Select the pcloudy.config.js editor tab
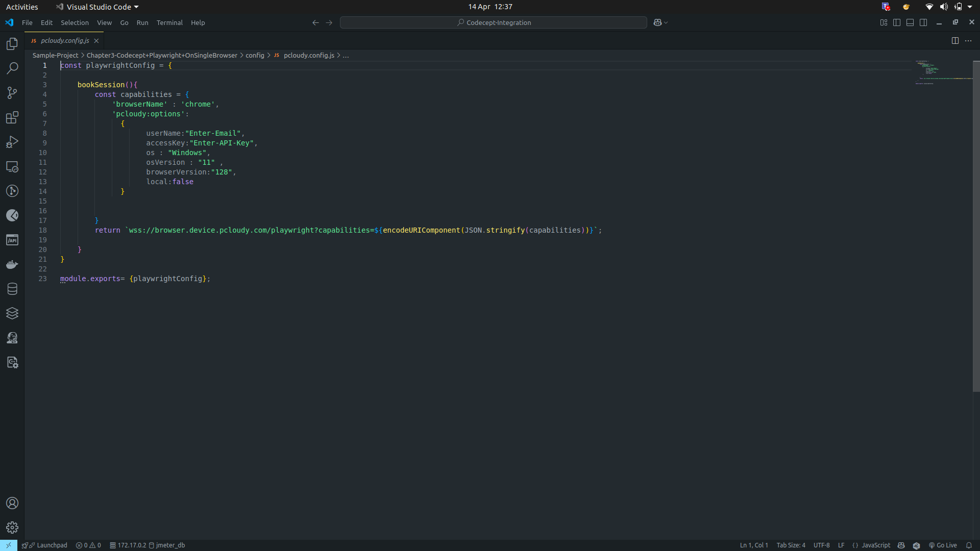980x551 pixels. 65,41
